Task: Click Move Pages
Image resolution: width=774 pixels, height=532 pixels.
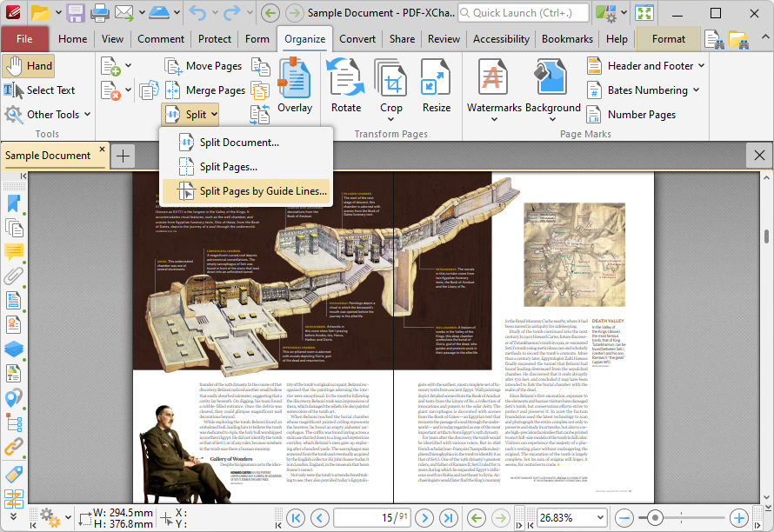Action: tap(204, 66)
